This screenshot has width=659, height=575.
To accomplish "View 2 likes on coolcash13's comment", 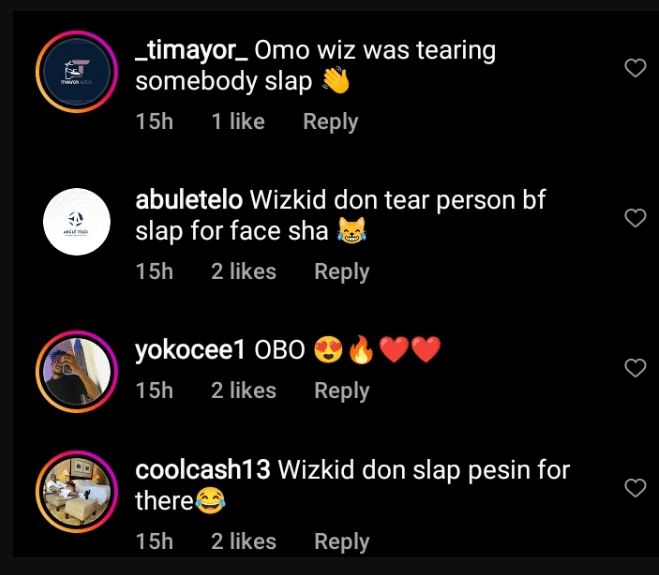I will tap(244, 542).
